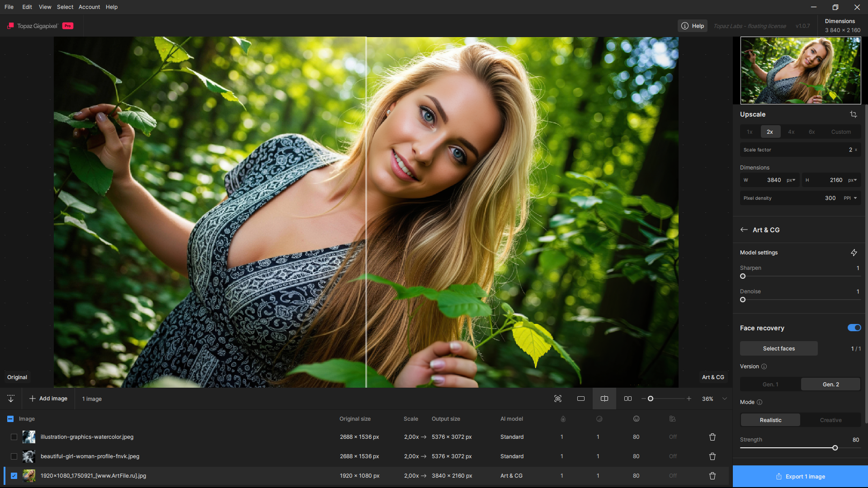Switch to single image view
The width and height of the screenshot is (868, 488).
[581, 399]
